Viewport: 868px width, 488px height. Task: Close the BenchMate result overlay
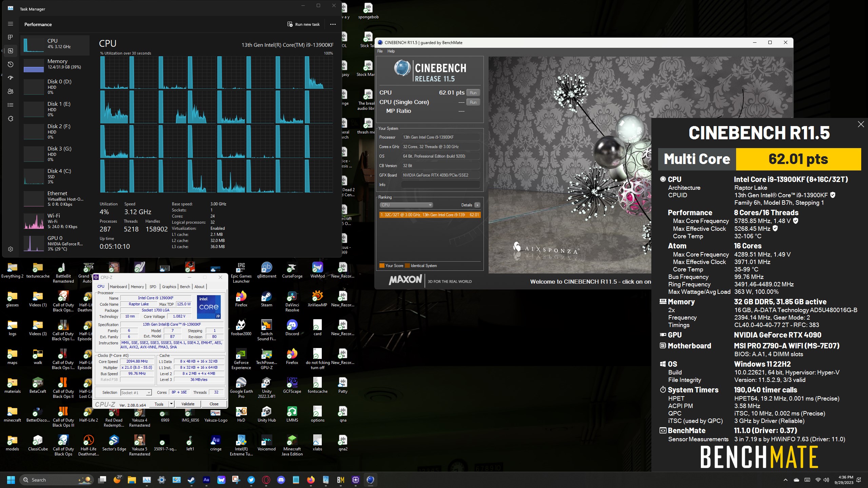pyautogui.click(x=861, y=124)
